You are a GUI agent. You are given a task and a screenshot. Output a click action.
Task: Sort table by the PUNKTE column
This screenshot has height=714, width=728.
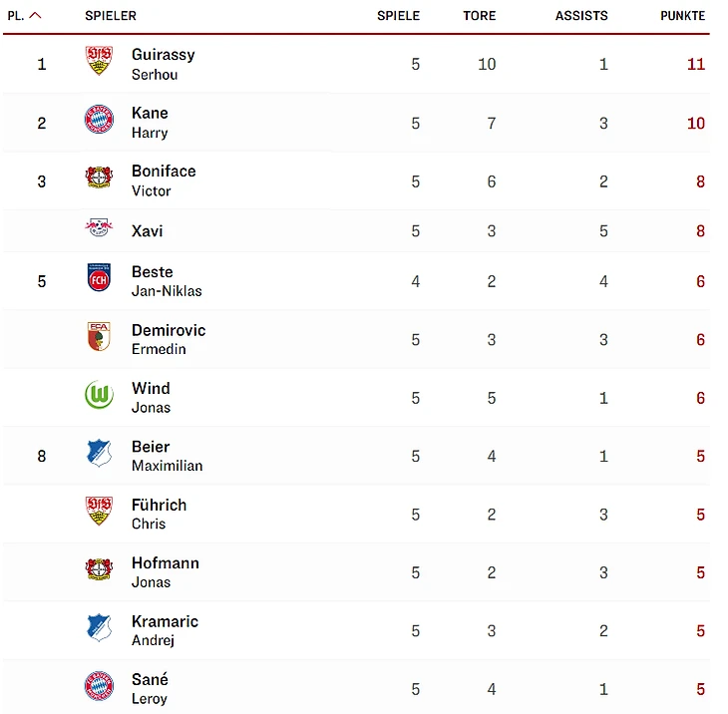[682, 16]
